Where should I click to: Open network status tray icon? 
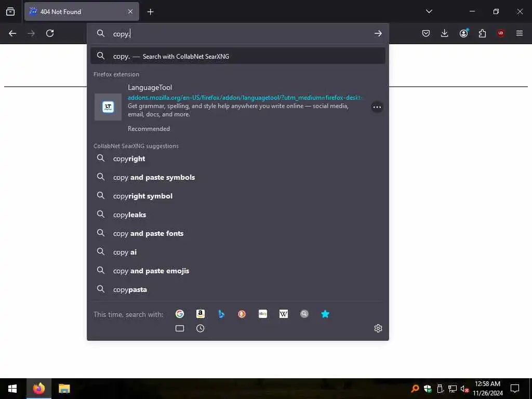coord(453,389)
